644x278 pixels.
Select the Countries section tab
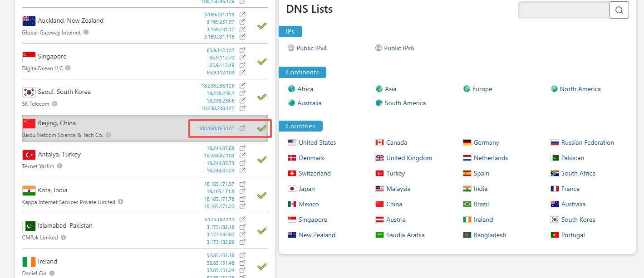[300, 126]
